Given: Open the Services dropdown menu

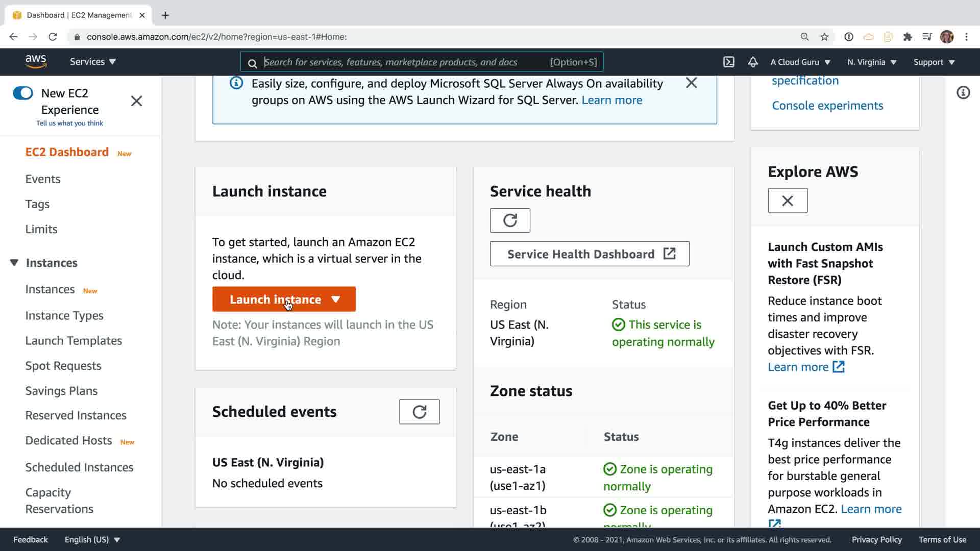Looking at the screenshot, I should (x=93, y=62).
